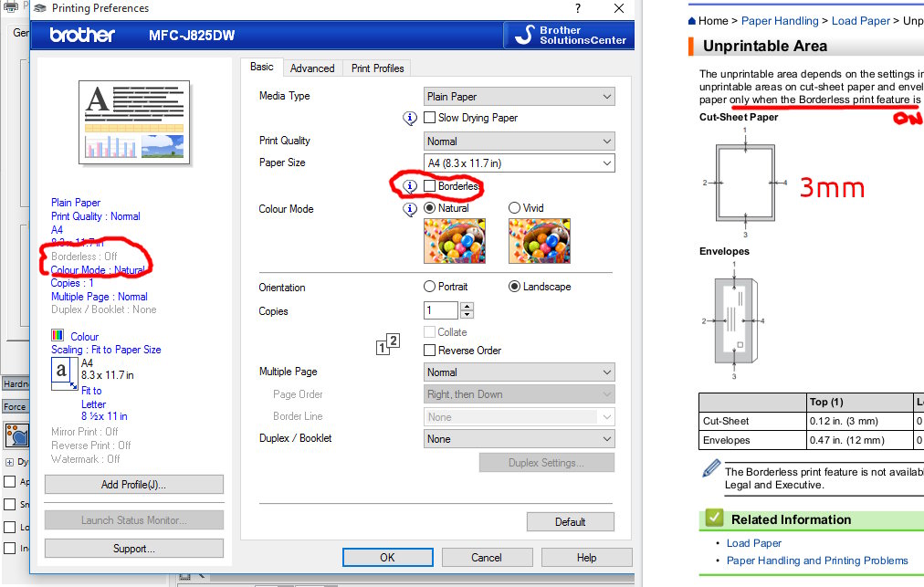Click Launch Status Monitor... button

coord(134,520)
